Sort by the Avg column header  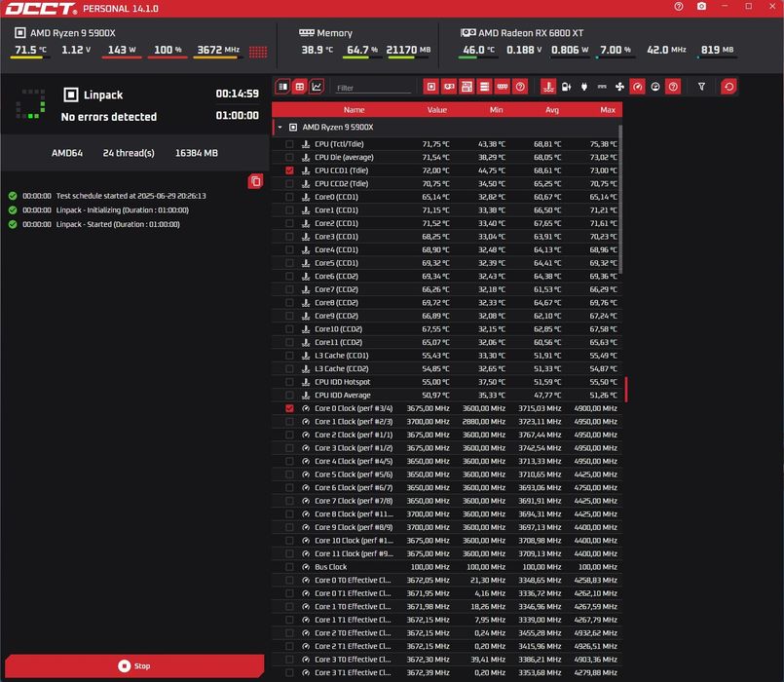(x=552, y=109)
